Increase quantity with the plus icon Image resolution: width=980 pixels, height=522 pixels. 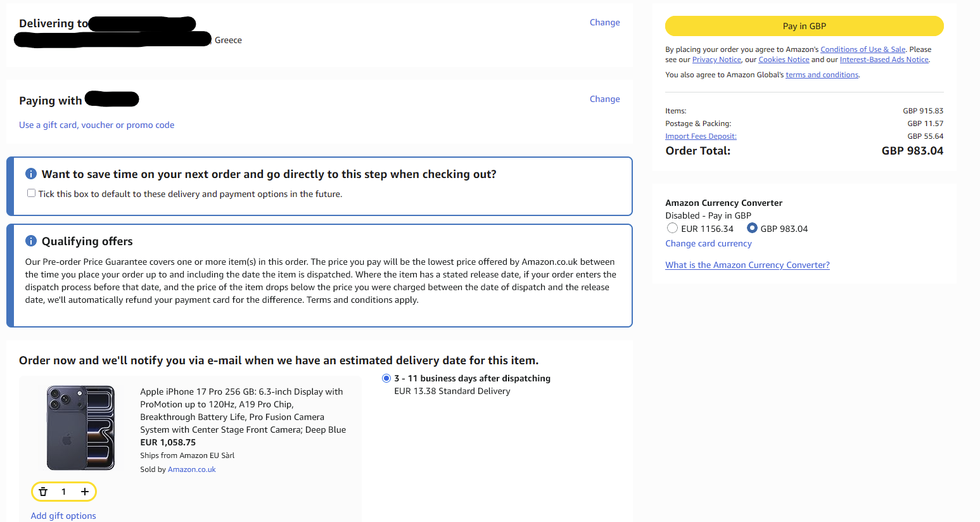pos(84,492)
